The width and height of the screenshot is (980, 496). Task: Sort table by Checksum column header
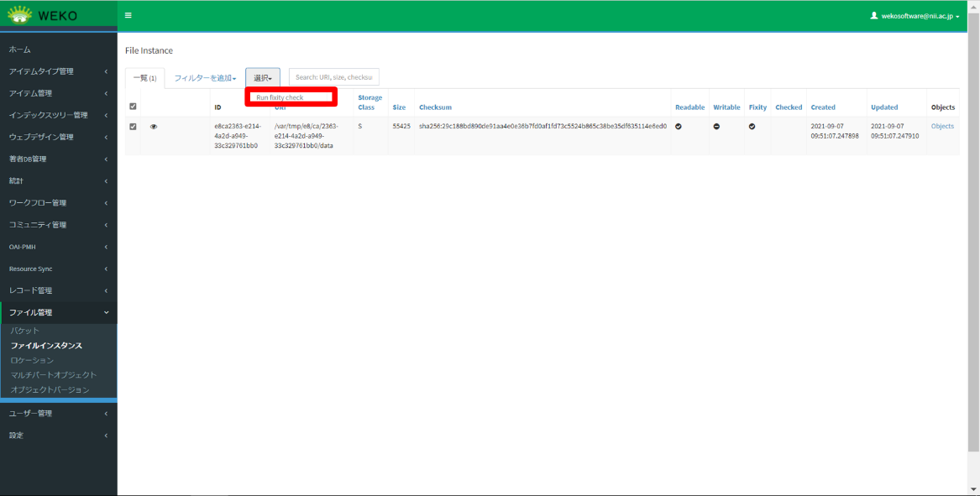coord(435,107)
